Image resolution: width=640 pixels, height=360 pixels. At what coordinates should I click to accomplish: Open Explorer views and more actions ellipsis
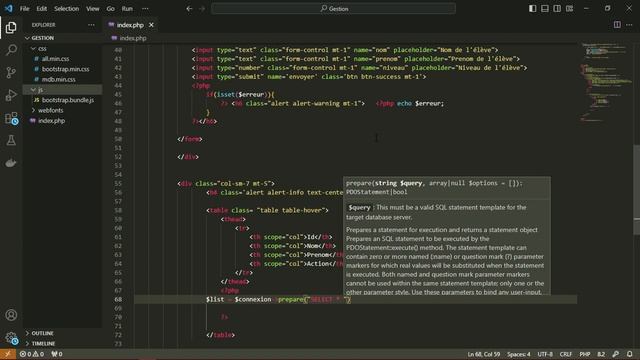click(x=91, y=25)
